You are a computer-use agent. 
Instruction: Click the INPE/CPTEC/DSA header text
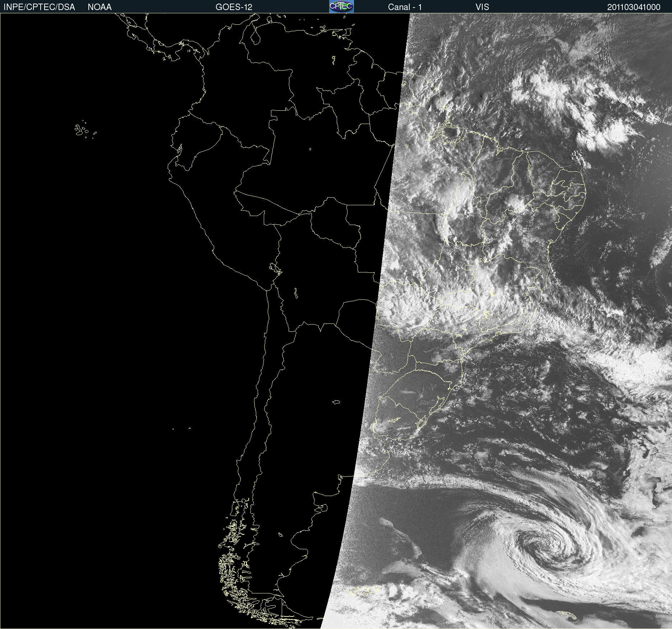(39, 7)
